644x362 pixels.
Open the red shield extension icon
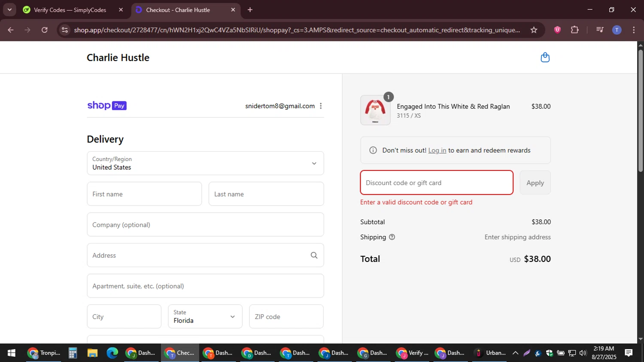pos(557,30)
